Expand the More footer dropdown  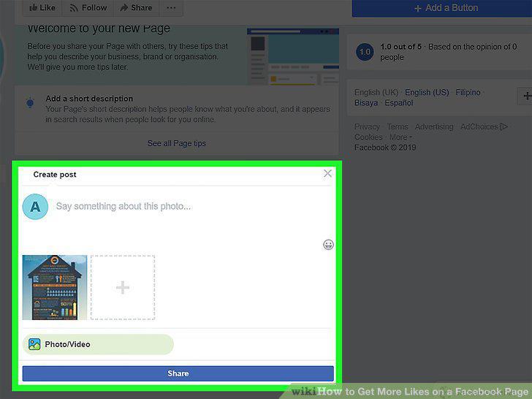[x=400, y=137]
